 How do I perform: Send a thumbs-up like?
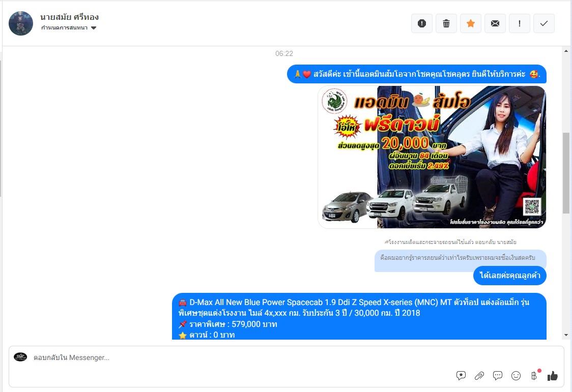click(x=553, y=376)
